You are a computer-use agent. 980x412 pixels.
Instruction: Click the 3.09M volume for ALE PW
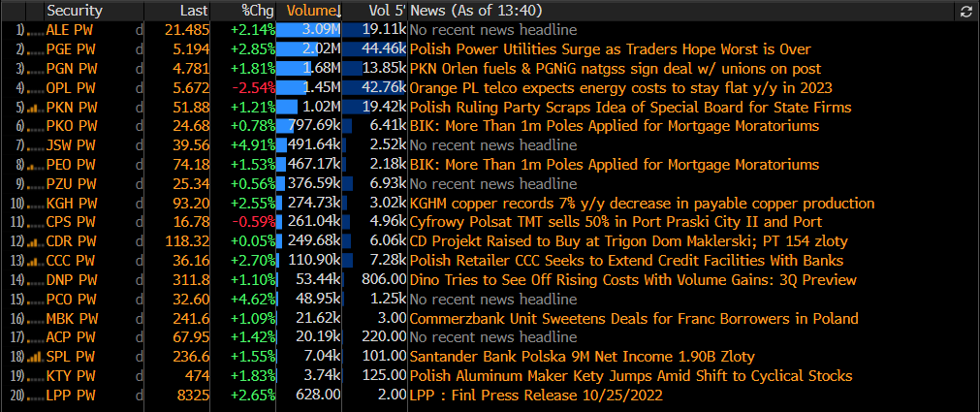click(x=319, y=30)
